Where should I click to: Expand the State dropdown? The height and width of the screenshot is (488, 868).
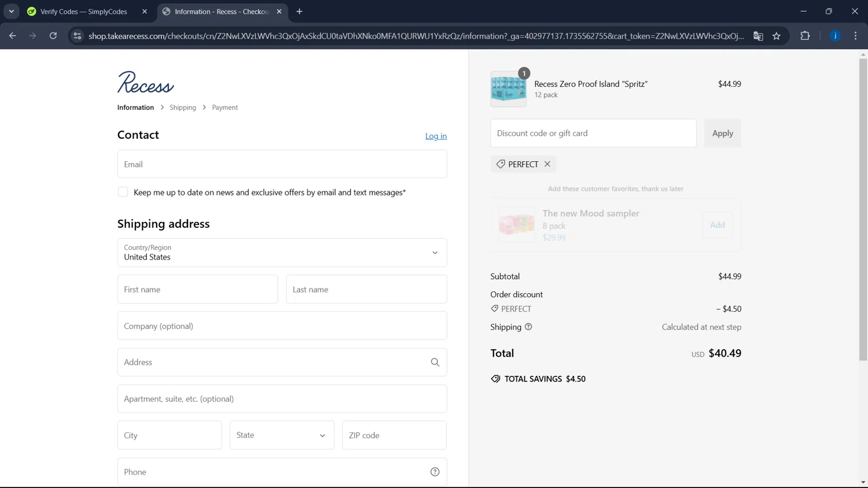(282, 435)
